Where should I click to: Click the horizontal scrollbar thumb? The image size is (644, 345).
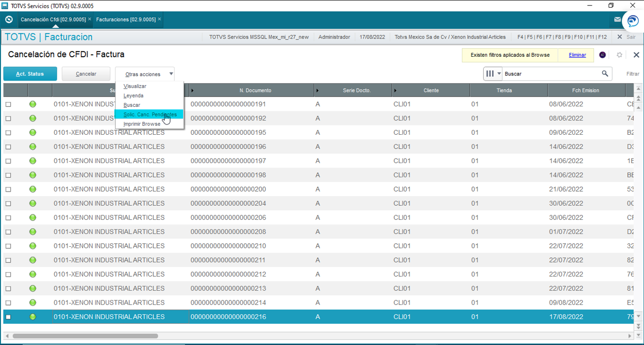pyautogui.click(x=85, y=336)
